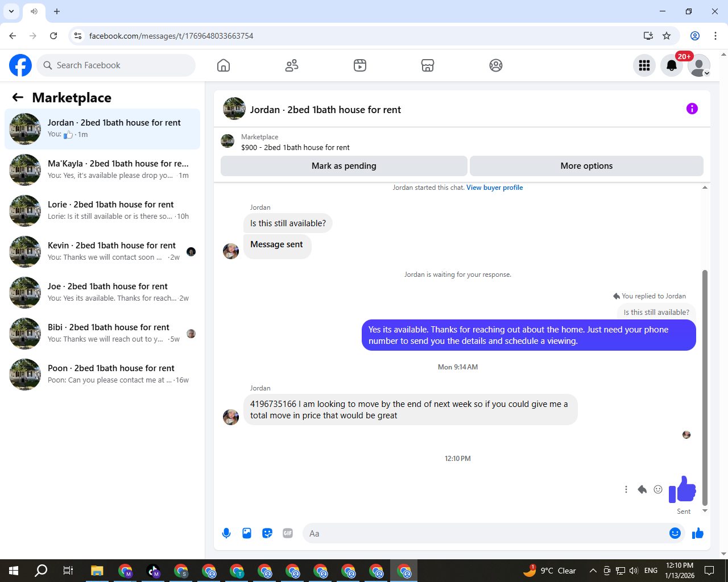Open File Explorer from taskbar
The image size is (728, 582).
[97, 571]
